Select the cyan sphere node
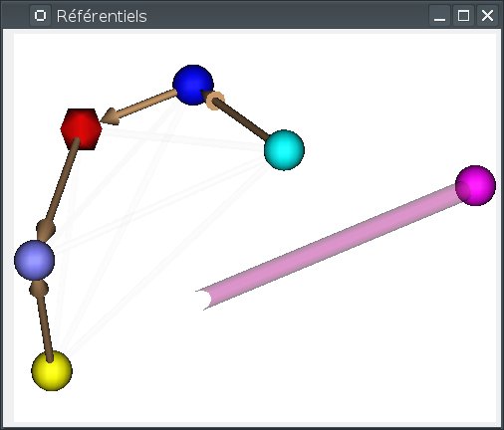The image size is (504, 430). click(284, 150)
